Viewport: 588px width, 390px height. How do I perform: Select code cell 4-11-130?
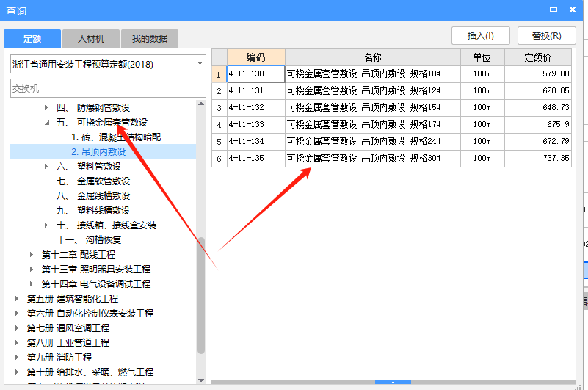click(256, 74)
